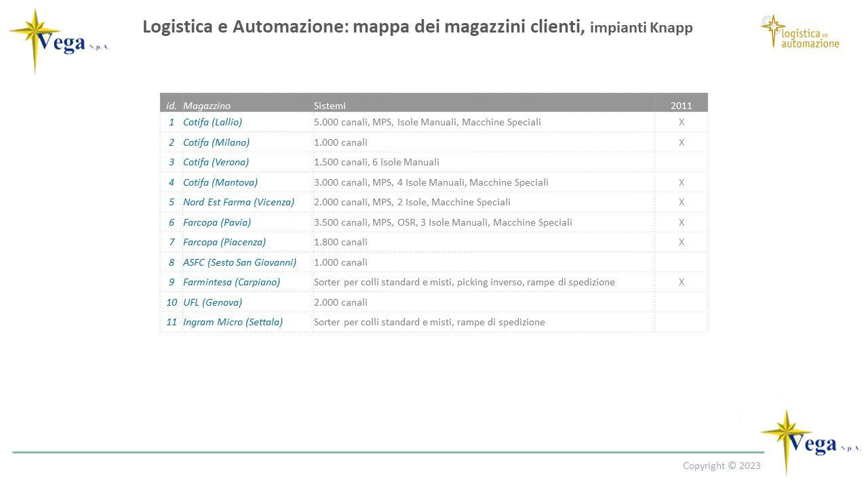The width and height of the screenshot is (868, 488).
Task: Click '5.000 canali, MPS, Isole Manuali, Macchine Speciali'
Action: pyautogui.click(x=427, y=122)
